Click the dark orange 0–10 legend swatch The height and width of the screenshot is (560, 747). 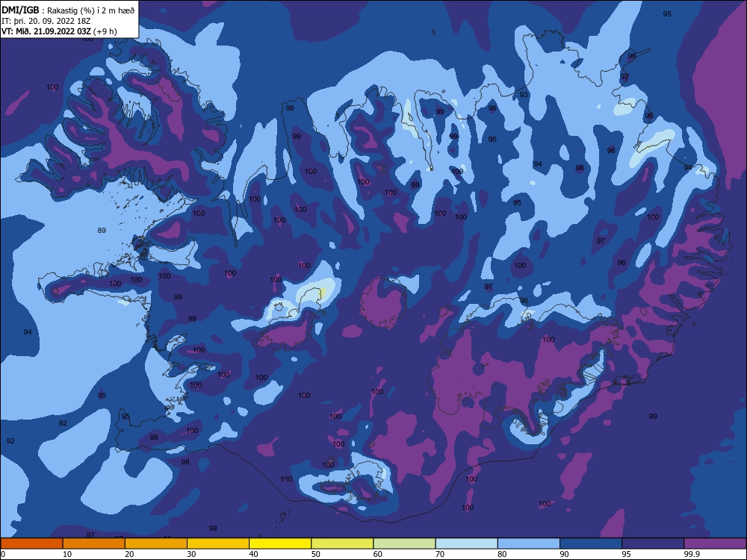31,544
